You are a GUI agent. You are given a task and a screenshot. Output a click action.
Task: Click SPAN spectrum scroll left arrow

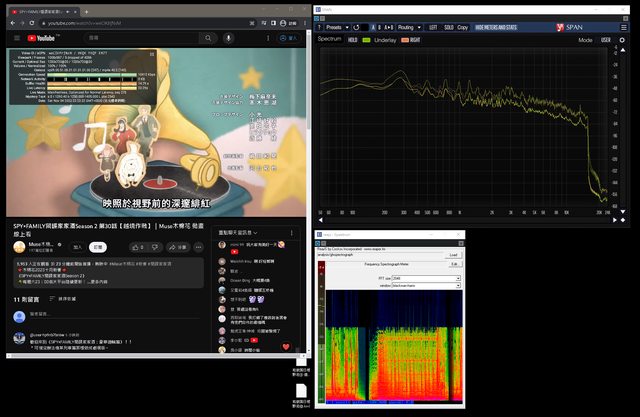point(320,220)
